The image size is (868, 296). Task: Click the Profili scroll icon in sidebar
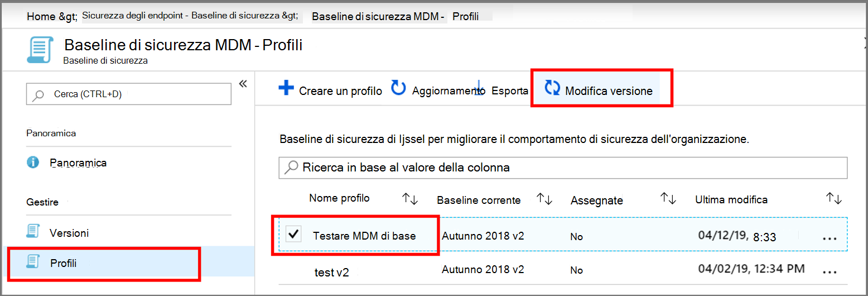tap(33, 261)
